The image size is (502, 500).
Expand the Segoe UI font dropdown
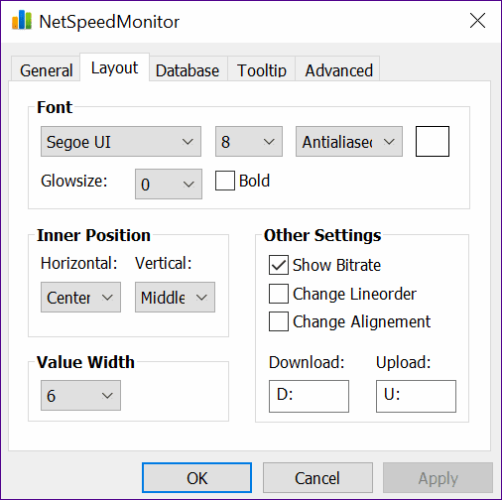(x=121, y=142)
